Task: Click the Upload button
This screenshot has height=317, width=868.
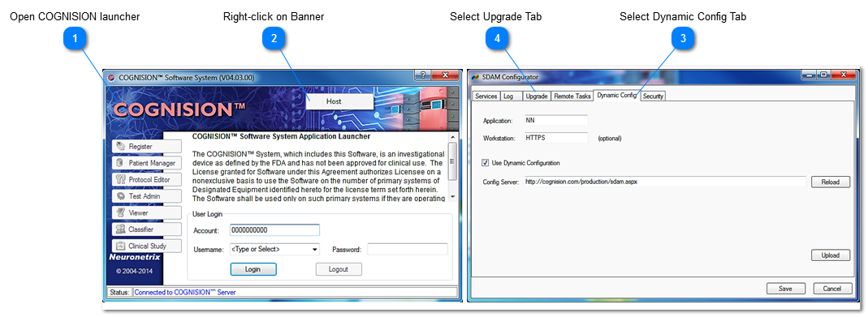Action: coord(831,255)
